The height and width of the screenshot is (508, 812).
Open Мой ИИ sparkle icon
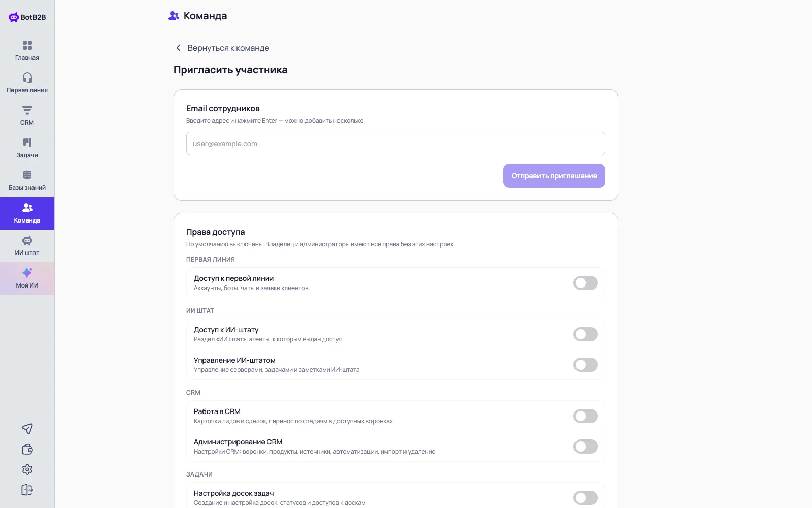tap(27, 273)
